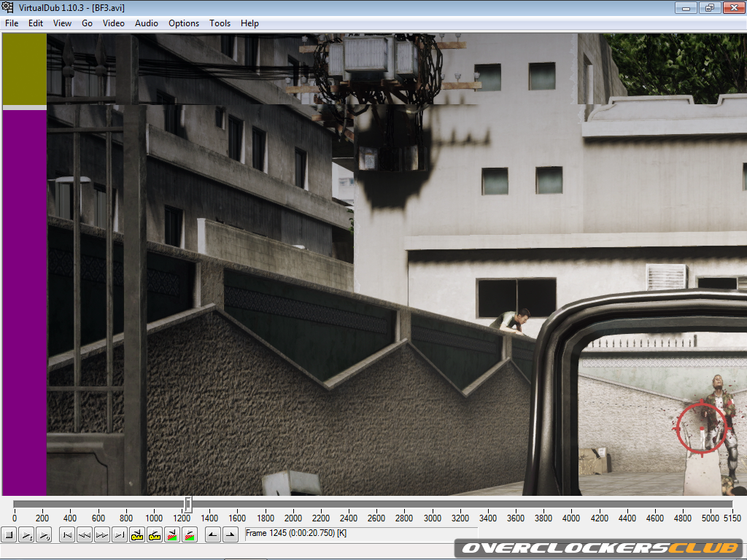Image resolution: width=747 pixels, height=560 pixels.
Task: Start input playback
Action: tap(27, 535)
